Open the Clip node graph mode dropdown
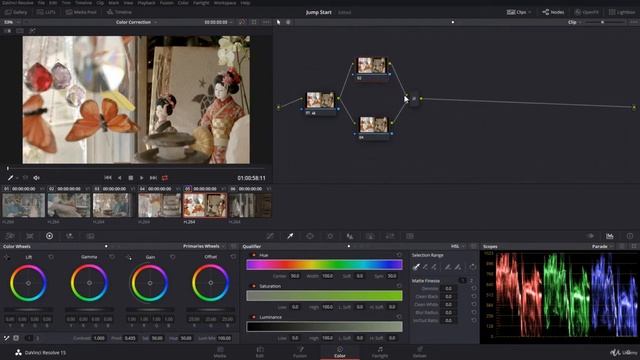The width and height of the screenshot is (640, 360). point(574,22)
